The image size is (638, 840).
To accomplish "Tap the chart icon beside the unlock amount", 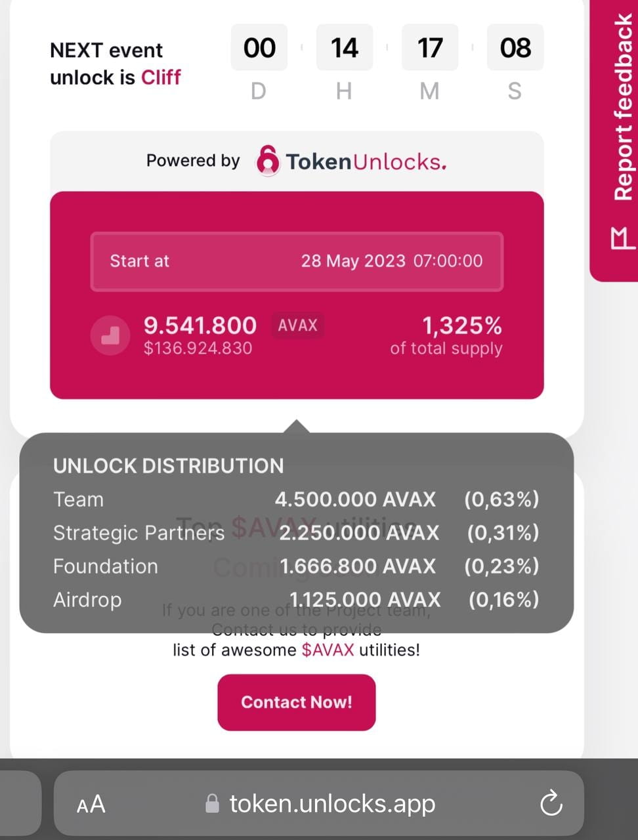I will 110,335.
